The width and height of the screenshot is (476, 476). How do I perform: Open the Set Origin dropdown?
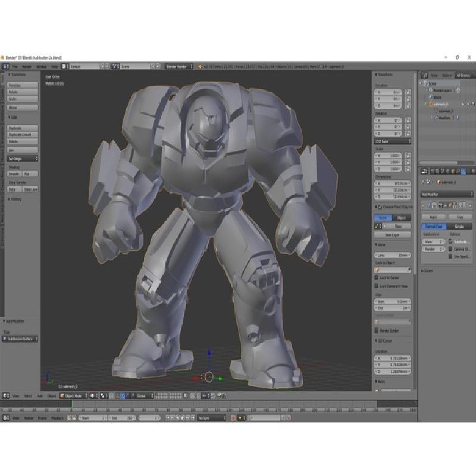[x=23, y=159]
